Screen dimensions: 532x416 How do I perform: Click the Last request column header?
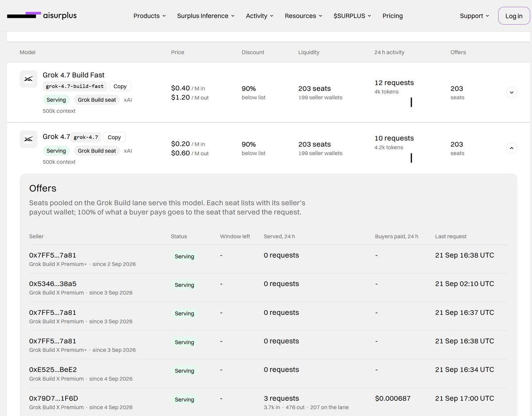coord(450,236)
